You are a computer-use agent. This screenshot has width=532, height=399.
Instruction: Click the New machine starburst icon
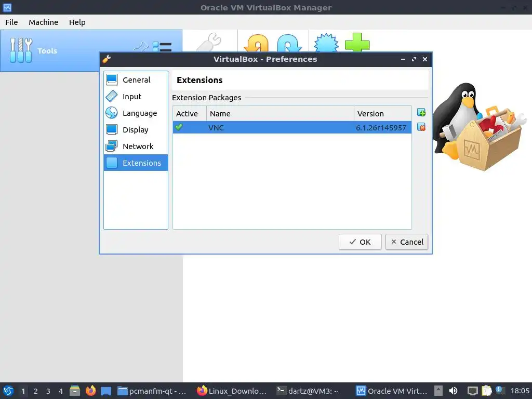coord(326,43)
